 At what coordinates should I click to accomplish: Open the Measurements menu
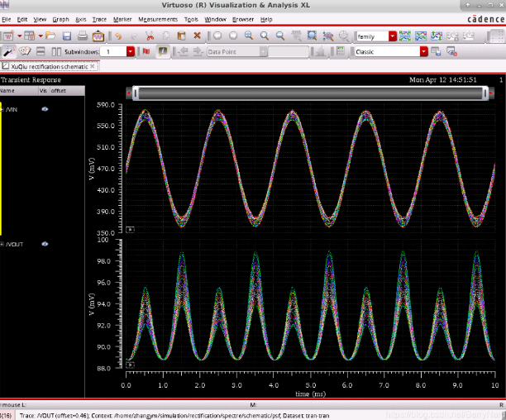[157, 18]
